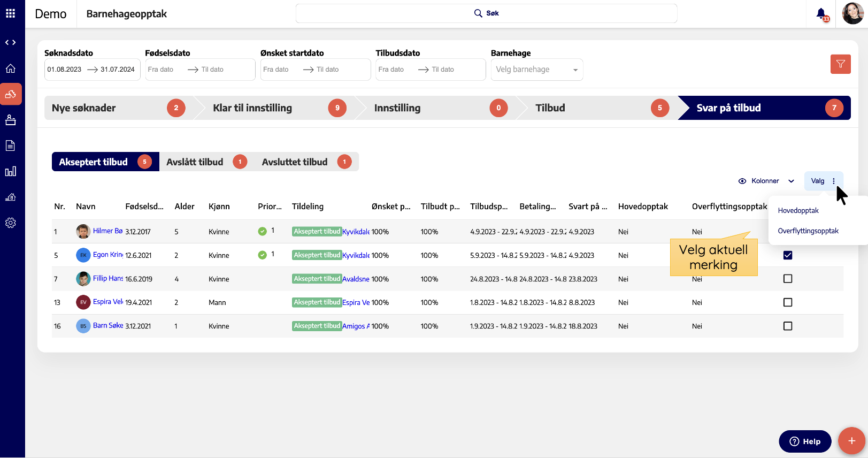The height and width of the screenshot is (458, 868).
Task: Click the three-dot icon next to Valg
Action: point(834,181)
